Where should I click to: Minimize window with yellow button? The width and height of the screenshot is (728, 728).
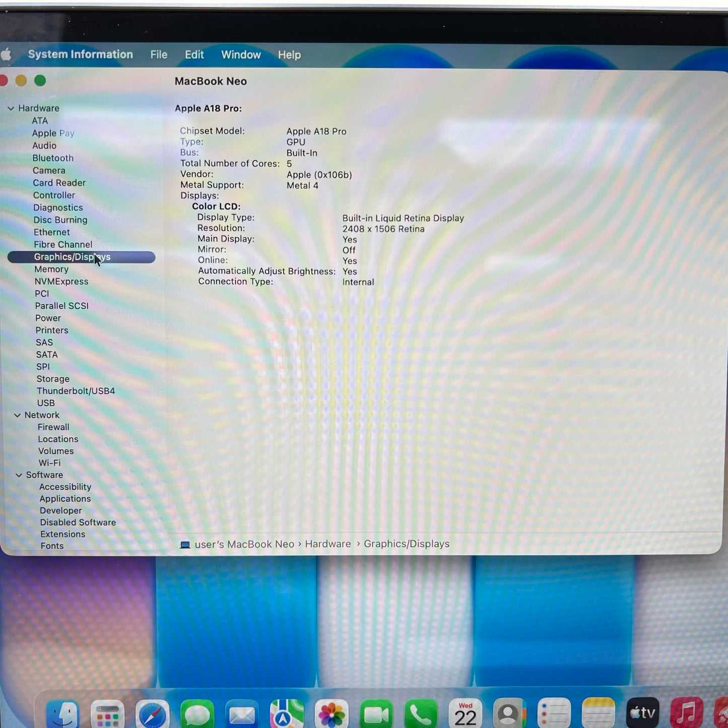tap(21, 81)
